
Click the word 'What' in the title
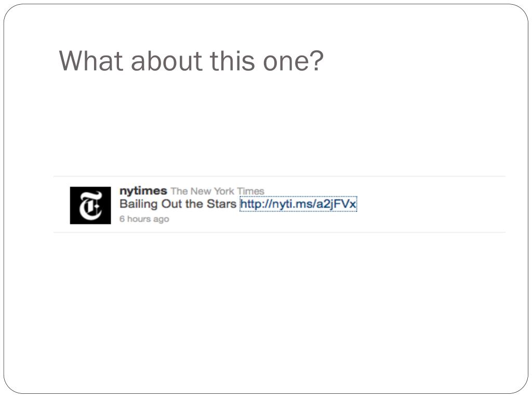pos(90,61)
